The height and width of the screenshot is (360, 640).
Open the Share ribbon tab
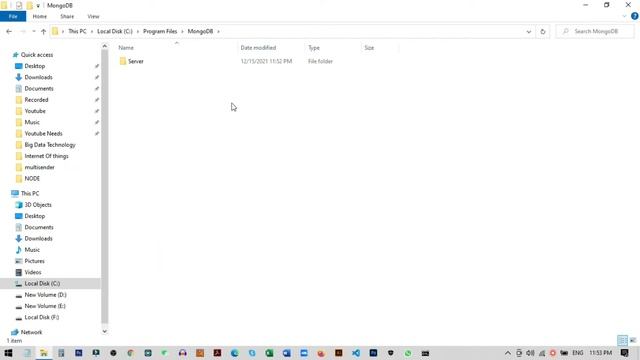[67, 16]
